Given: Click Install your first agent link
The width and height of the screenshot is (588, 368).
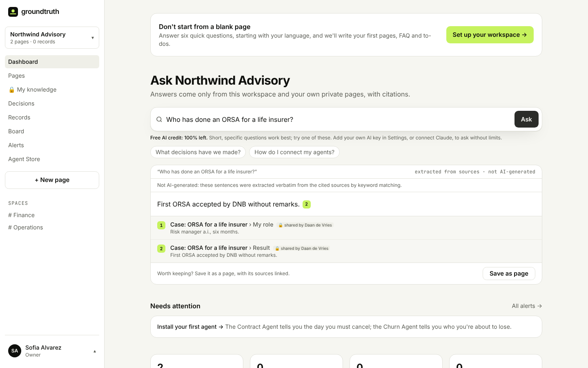Looking at the screenshot, I should tap(190, 327).
